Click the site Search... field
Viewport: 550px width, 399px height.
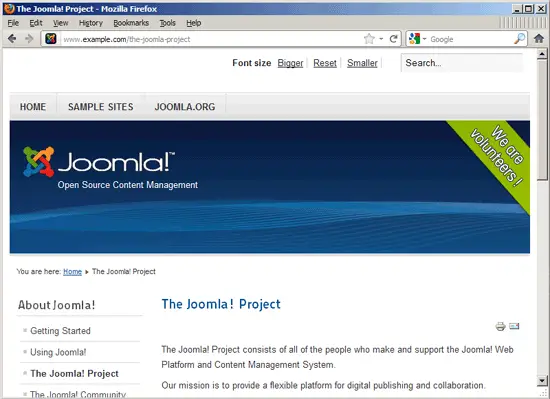pos(462,63)
